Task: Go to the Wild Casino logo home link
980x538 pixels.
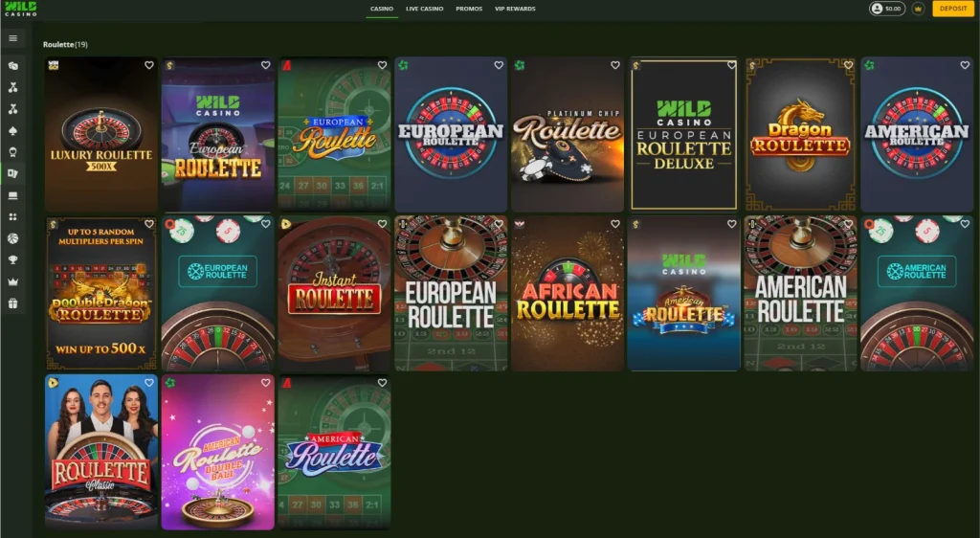Action: coord(21,9)
